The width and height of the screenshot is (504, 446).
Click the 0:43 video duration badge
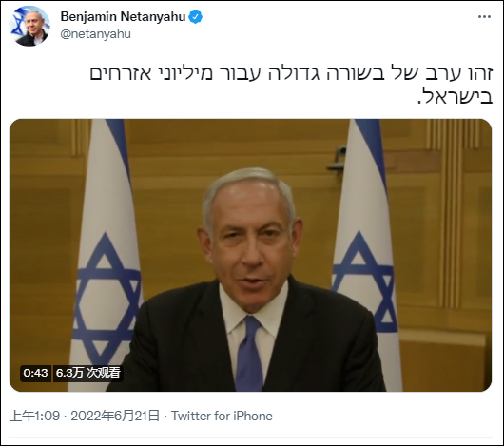(35, 373)
